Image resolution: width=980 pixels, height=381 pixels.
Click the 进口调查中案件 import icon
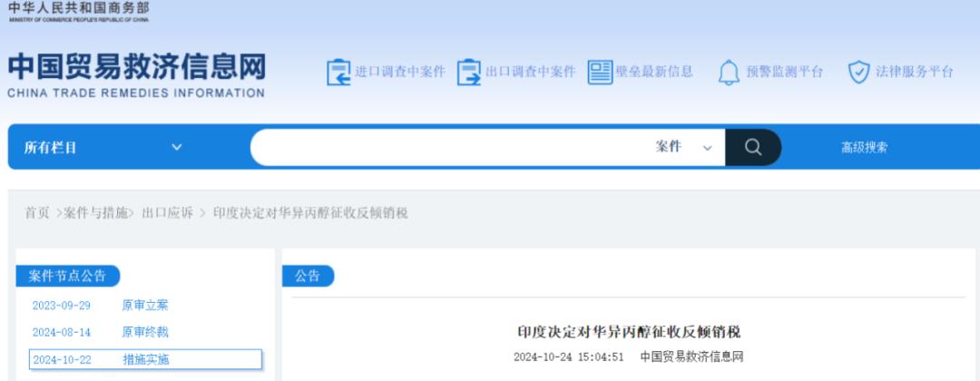pyautogui.click(x=338, y=72)
